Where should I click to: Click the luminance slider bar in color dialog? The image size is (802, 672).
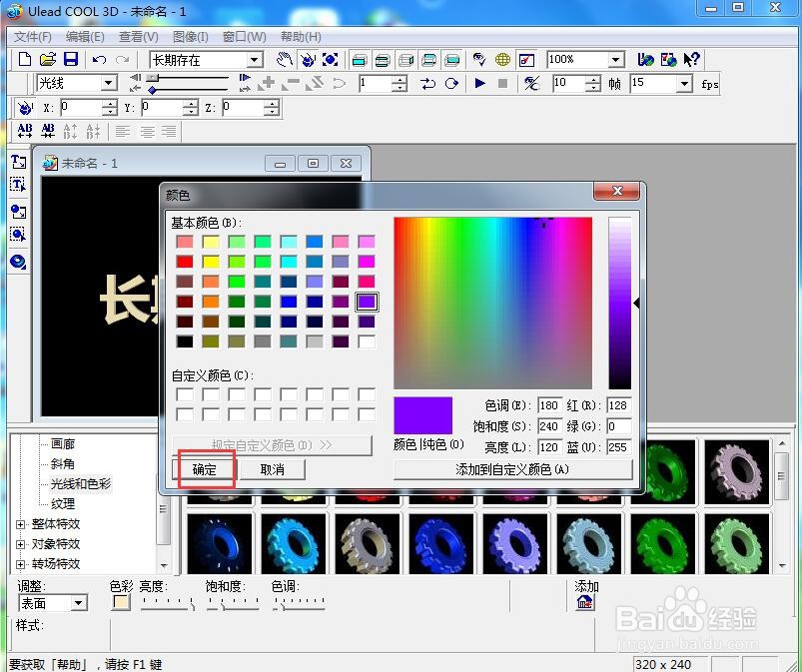coord(619,303)
